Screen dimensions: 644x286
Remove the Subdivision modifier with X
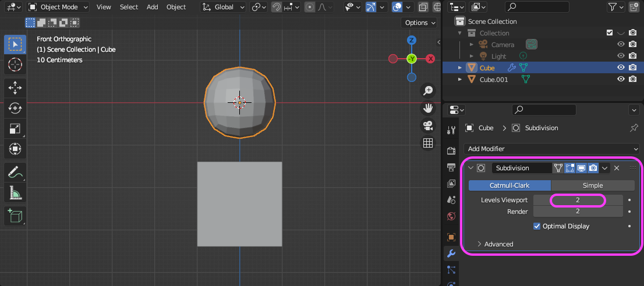click(617, 168)
